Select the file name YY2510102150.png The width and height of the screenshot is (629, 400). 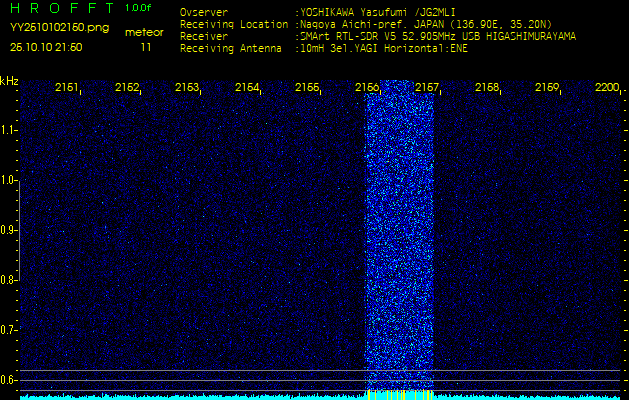(x=59, y=28)
